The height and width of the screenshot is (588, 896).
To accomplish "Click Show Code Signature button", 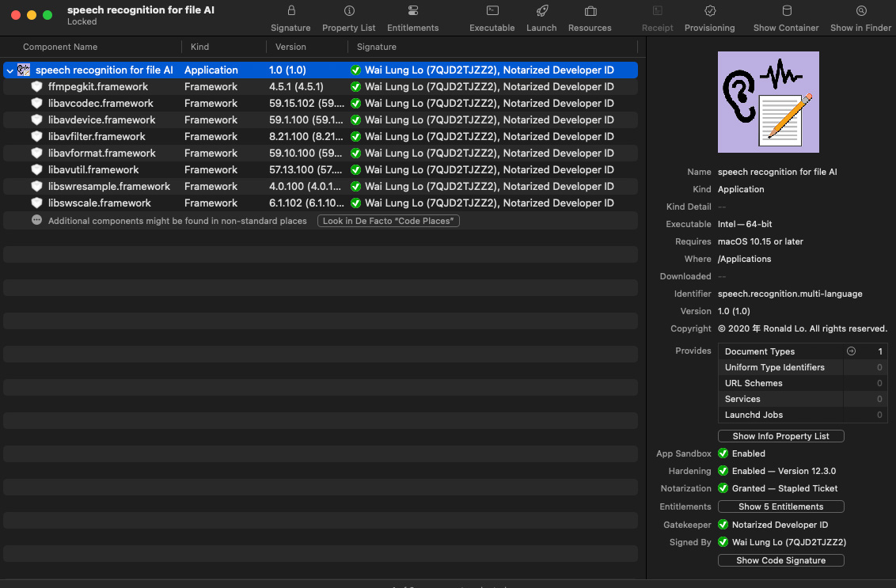I will [x=780, y=560].
